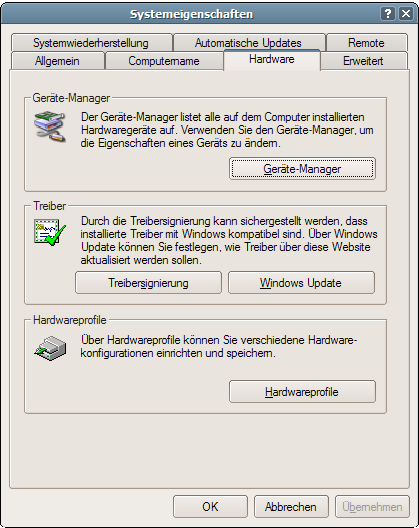This screenshot has width=419, height=528.
Task: Select the Hardware tab
Action: [272, 60]
